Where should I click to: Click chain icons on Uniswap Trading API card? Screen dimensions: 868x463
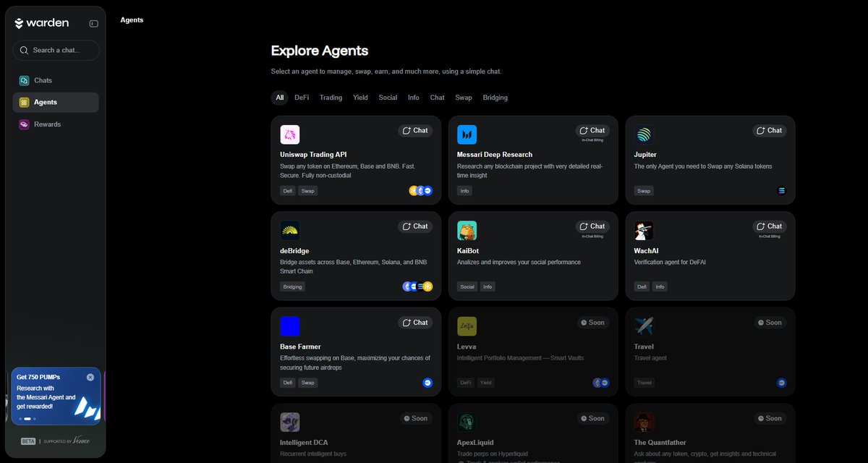[x=421, y=191]
